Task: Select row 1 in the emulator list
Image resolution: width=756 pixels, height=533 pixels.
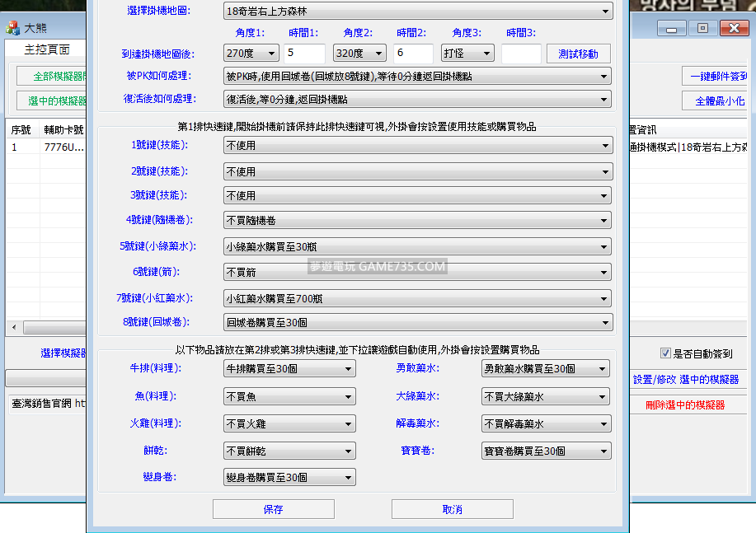Action: [45, 147]
